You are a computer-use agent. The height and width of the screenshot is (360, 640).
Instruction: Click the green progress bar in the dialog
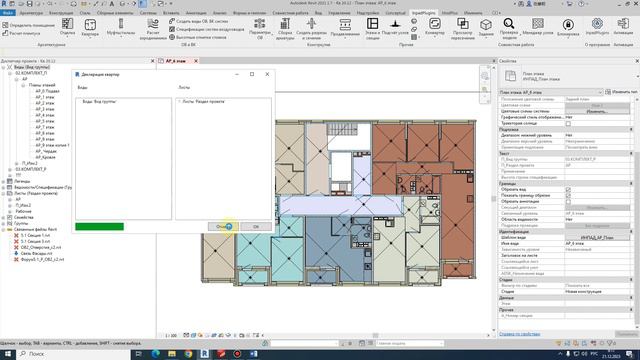pos(100,227)
